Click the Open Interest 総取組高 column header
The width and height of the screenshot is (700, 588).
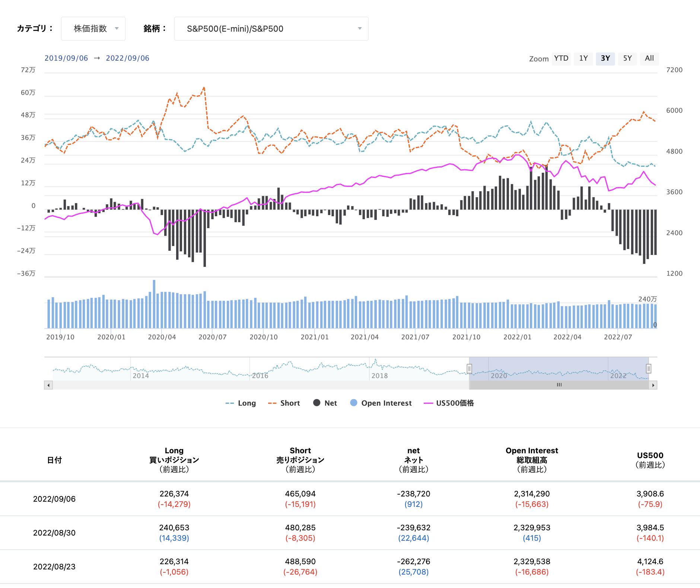[x=532, y=460]
